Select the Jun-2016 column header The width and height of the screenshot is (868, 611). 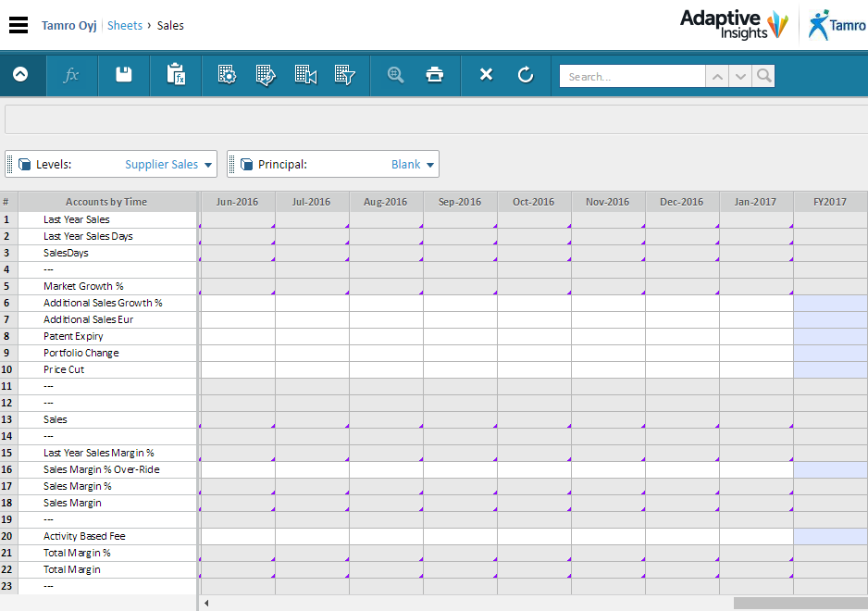click(238, 202)
